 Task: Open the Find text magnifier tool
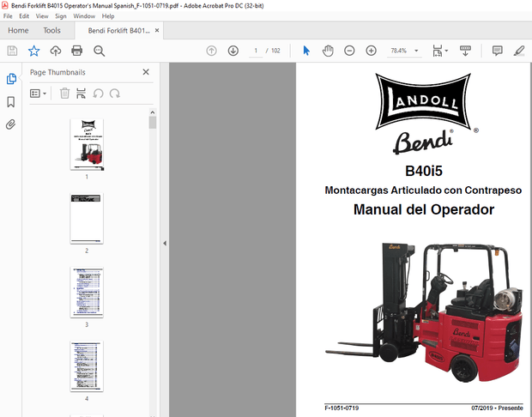pos(99,51)
